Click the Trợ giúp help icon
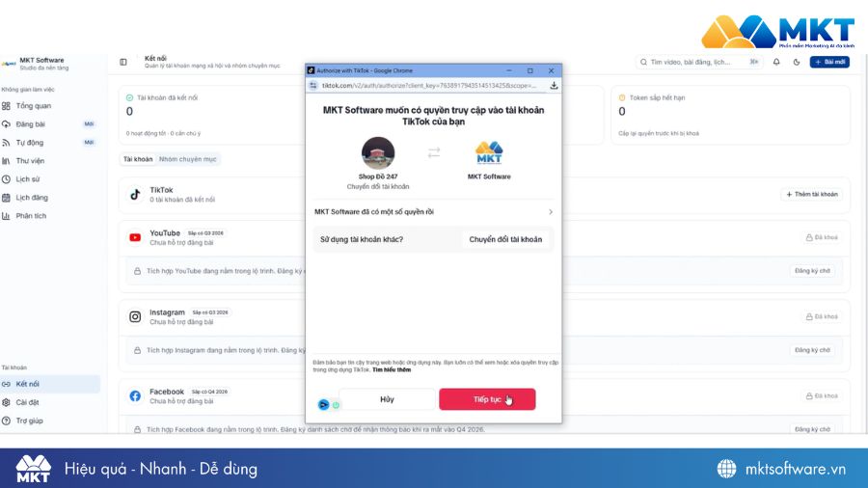The width and height of the screenshot is (868, 488). (x=6, y=420)
